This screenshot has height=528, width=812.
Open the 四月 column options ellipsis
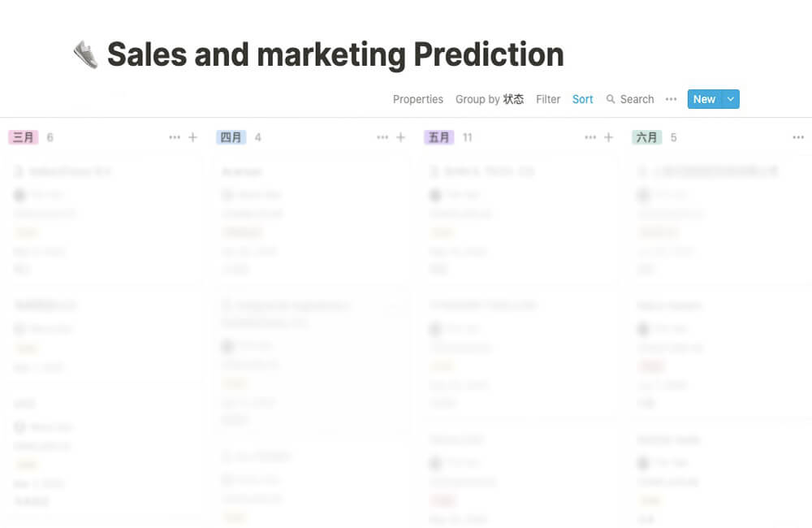point(382,137)
